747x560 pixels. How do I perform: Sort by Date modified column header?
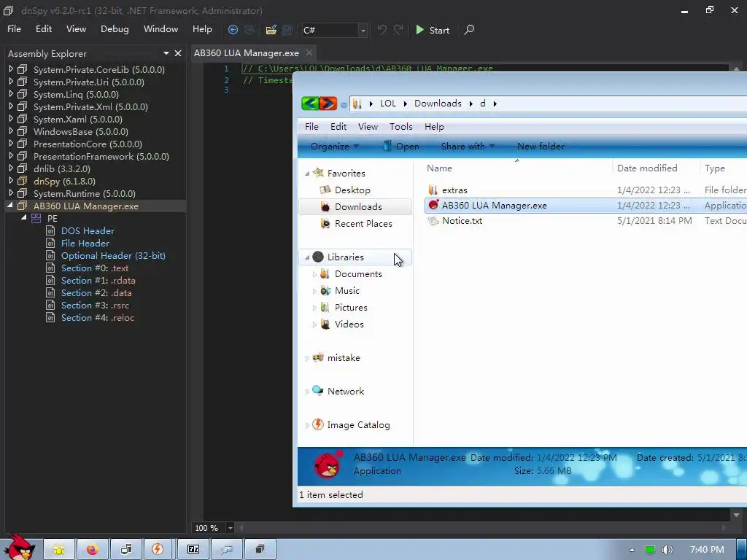pyautogui.click(x=647, y=168)
